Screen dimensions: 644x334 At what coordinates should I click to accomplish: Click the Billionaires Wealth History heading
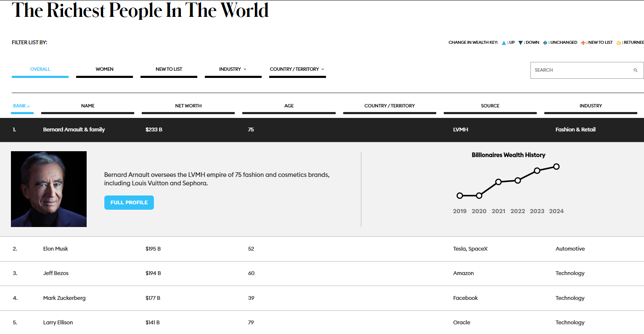(x=509, y=155)
